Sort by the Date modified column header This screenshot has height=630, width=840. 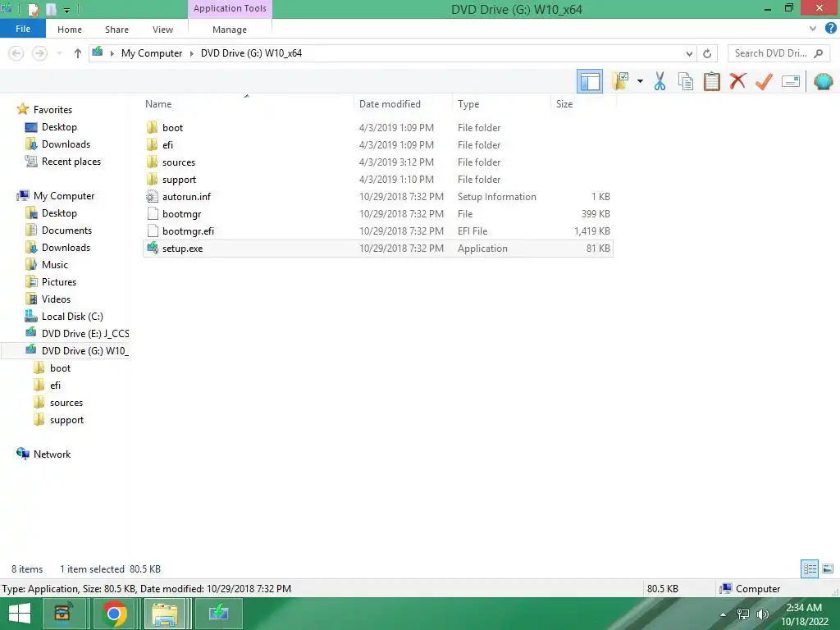tap(390, 104)
